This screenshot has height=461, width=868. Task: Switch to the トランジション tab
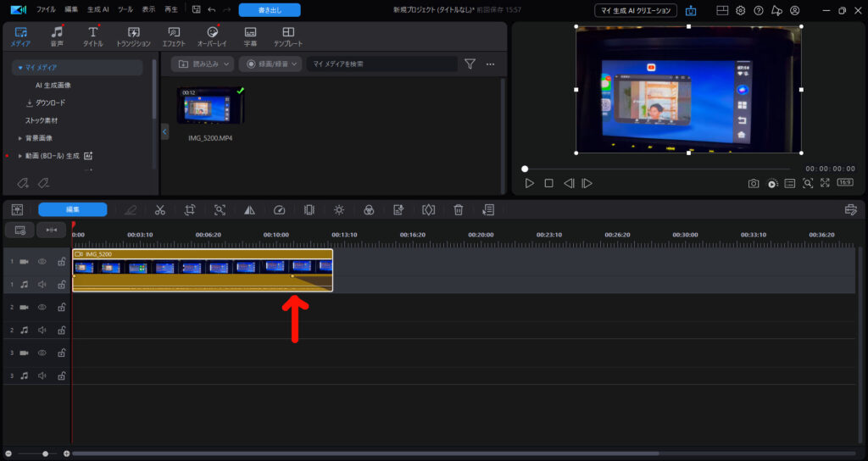(133, 36)
